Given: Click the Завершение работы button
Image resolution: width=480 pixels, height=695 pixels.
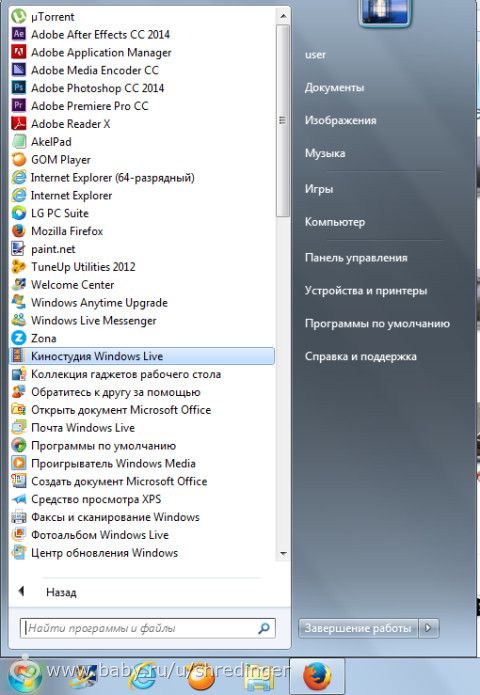Looking at the screenshot, I should click(358, 628).
